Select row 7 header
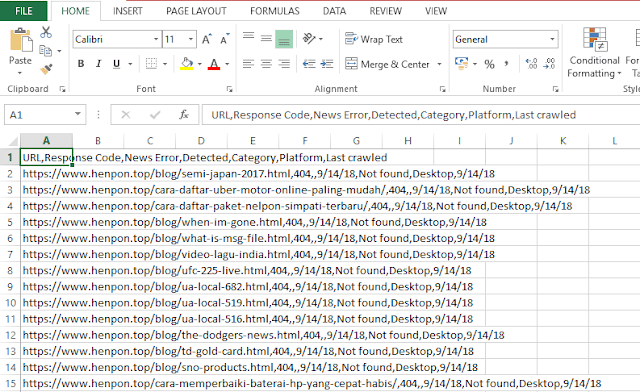Viewport: 640px width, 392px height. [x=10, y=254]
